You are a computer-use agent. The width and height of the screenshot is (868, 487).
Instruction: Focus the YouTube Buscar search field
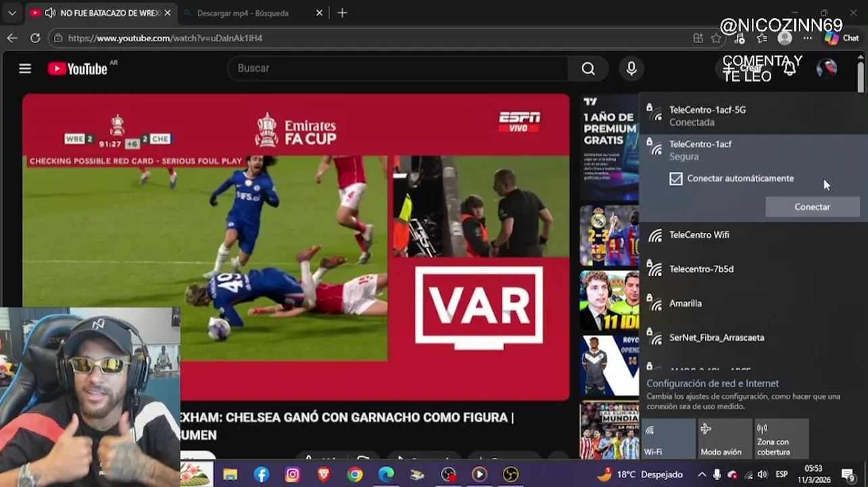399,68
